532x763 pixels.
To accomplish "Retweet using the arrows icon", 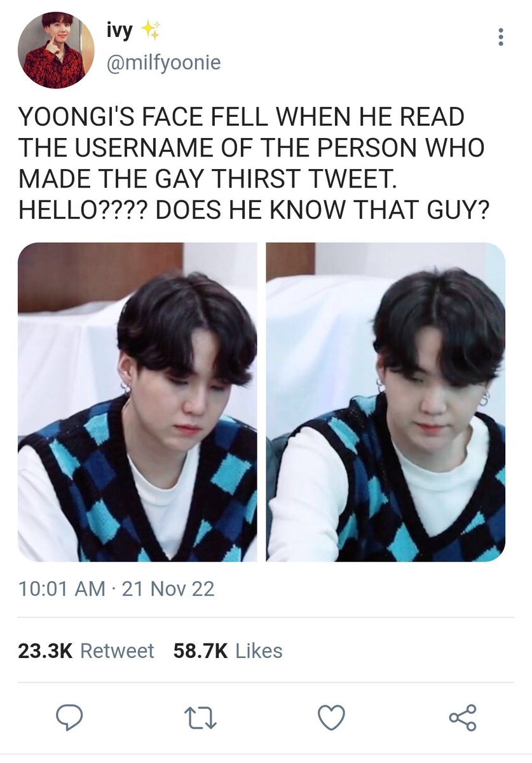I will 200,718.
